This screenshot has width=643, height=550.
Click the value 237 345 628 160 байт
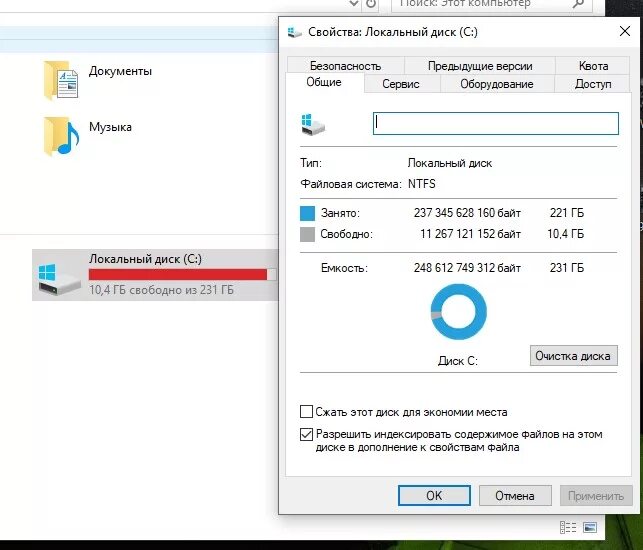tap(467, 213)
